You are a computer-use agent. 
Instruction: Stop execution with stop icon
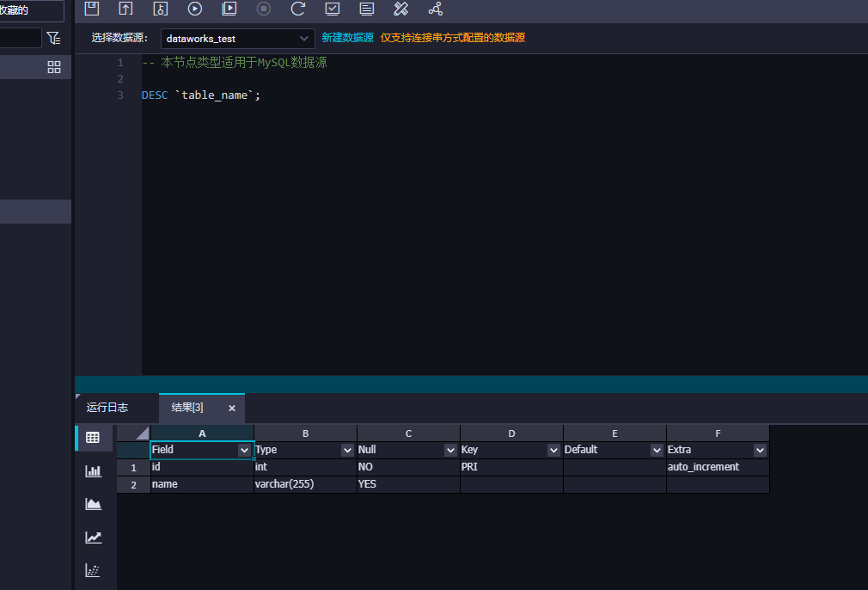click(x=264, y=9)
